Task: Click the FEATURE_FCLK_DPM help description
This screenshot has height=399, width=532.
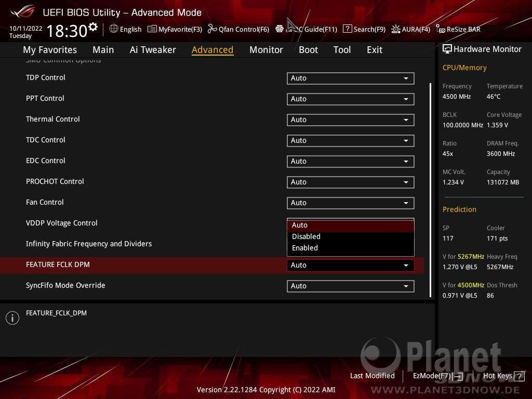Action: 56,313
